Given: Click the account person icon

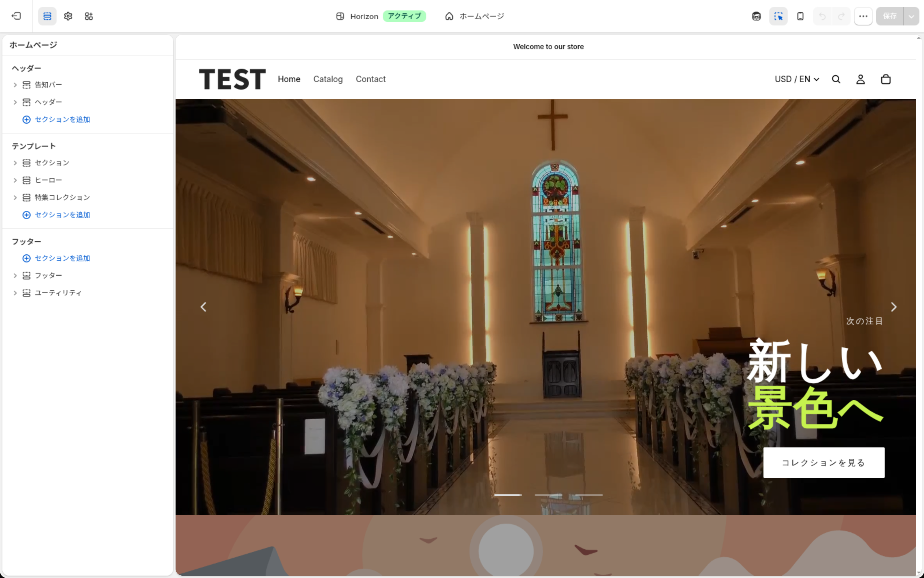Looking at the screenshot, I should click(860, 79).
